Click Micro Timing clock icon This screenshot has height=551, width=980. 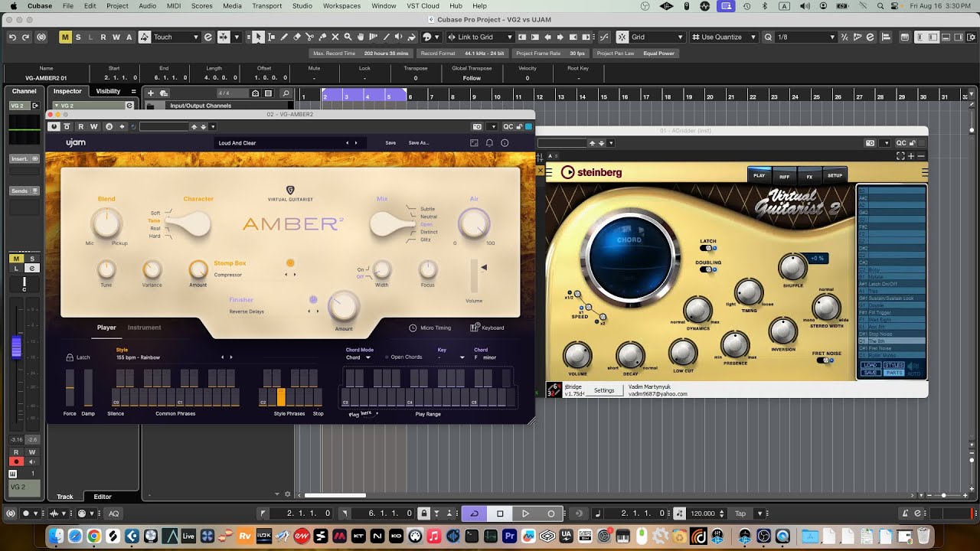click(x=413, y=328)
